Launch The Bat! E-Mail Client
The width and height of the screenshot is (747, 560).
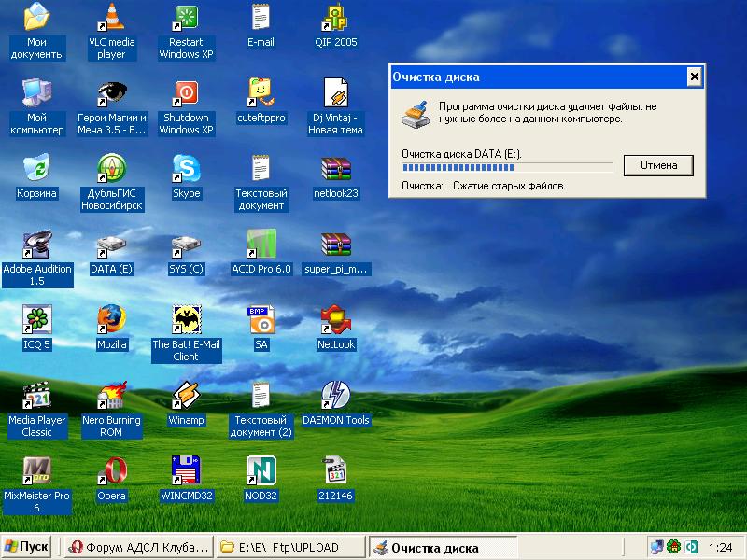click(186, 319)
